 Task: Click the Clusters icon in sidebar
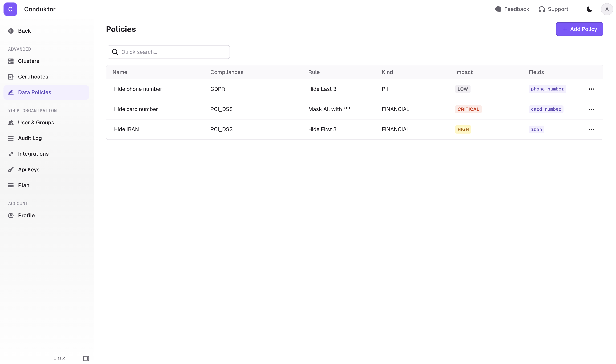click(10, 61)
